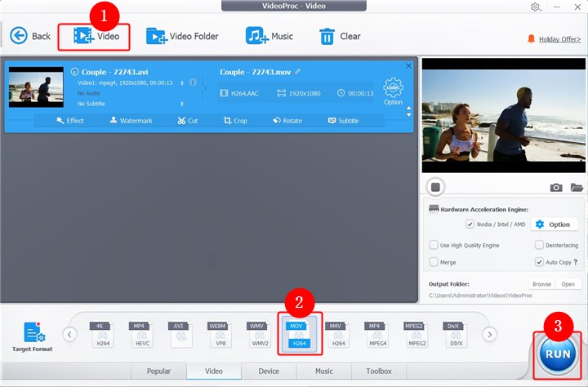The width and height of the screenshot is (588, 387).
Task: Open the Holiday Offer link
Action: coord(559,39)
